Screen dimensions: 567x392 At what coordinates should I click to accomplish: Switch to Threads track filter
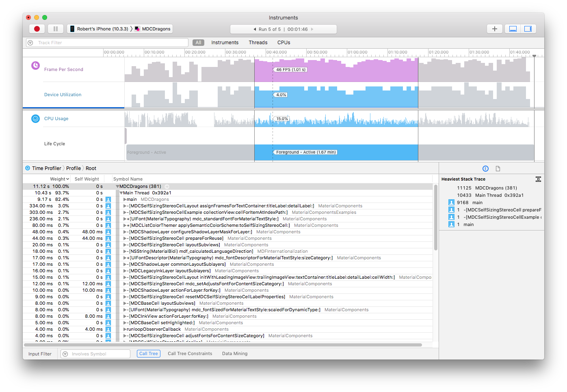(258, 43)
